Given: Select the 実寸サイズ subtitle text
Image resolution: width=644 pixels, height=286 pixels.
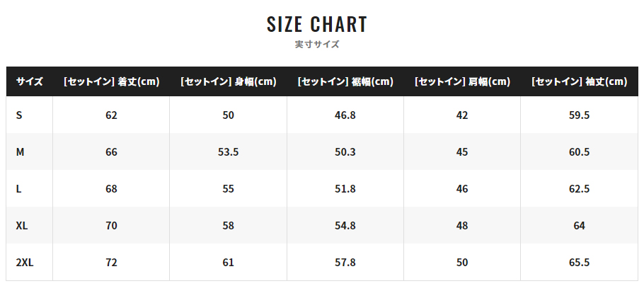Looking at the screenshot, I should click(316, 45).
